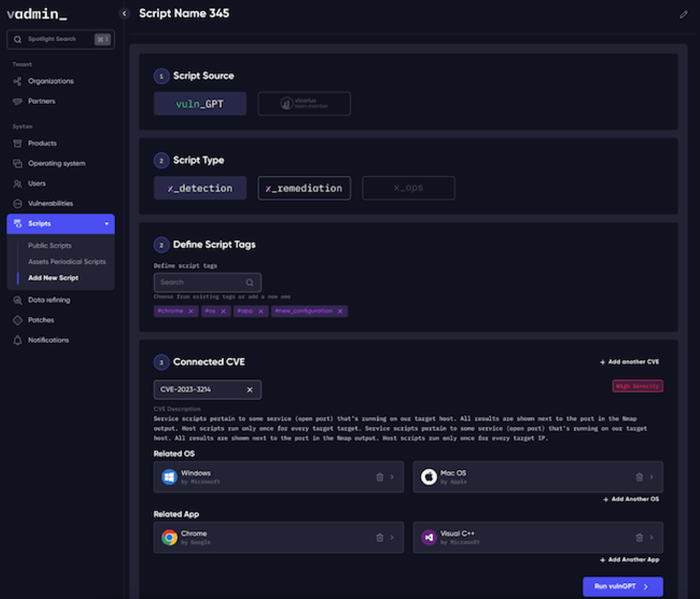Remove Chrome app using its trash icon
Image resolution: width=700 pixels, height=599 pixels.
pyautogui.click(x=380, y=537)
